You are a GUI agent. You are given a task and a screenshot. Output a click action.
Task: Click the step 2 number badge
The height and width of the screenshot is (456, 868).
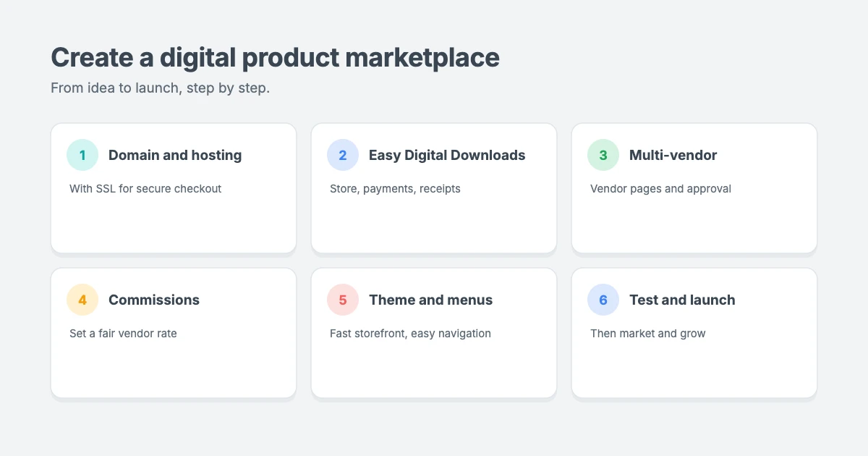coord(343,155)
